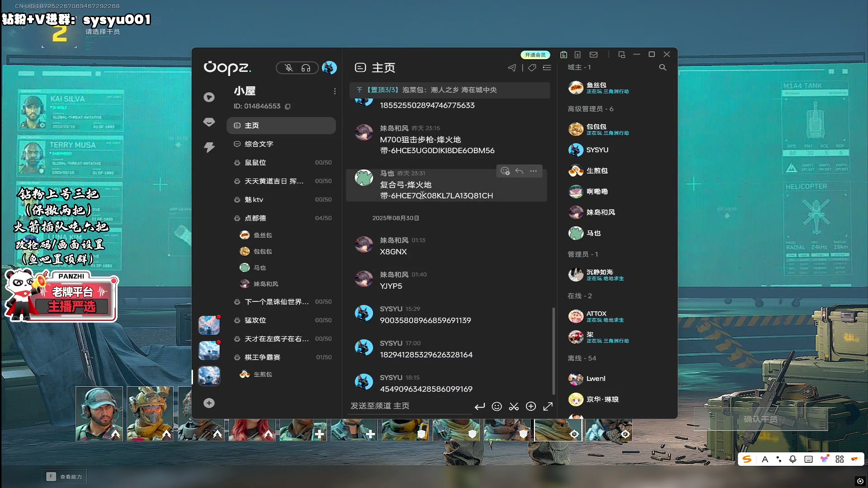Open the grid toolbox icon on IME toolbar
Viewport: 868px width, 488px height.
click(840, 459)
